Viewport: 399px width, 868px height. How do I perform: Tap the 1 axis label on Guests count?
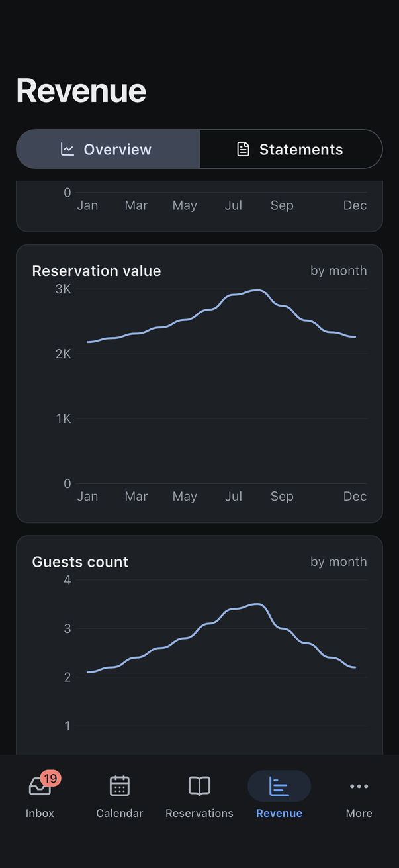click(67, 726)
